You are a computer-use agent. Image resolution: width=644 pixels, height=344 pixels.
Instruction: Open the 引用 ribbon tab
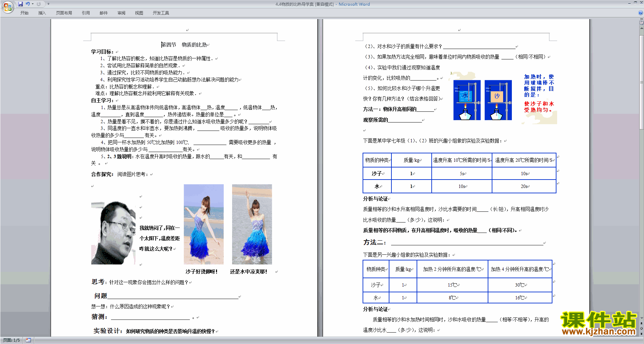(86, 13)
